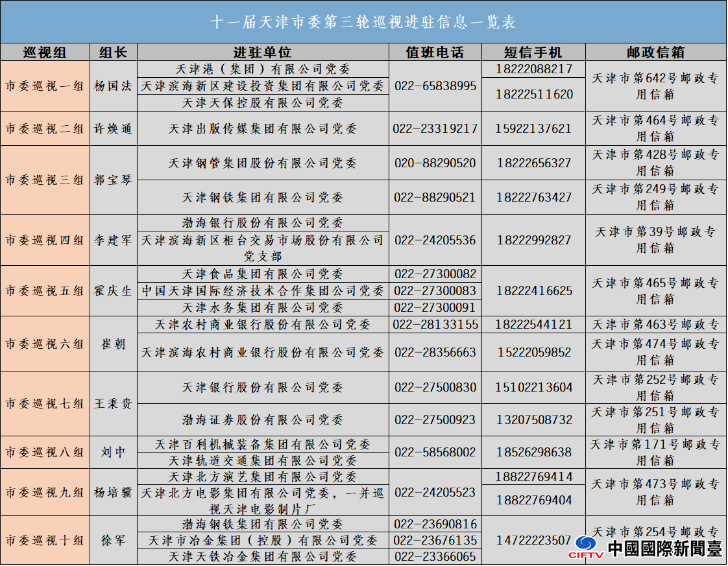Click the "市委巡视六组" cell
Screen dimensions: 728x566
point(45,344)
